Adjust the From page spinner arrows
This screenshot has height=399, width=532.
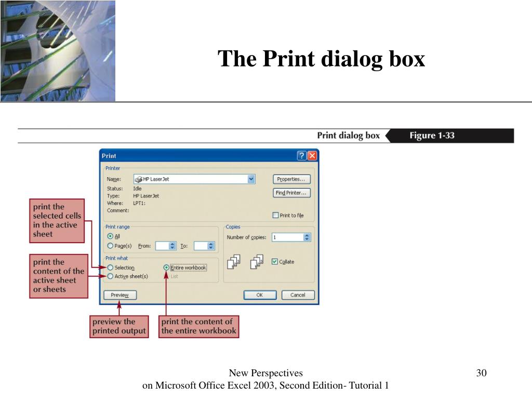172,246
